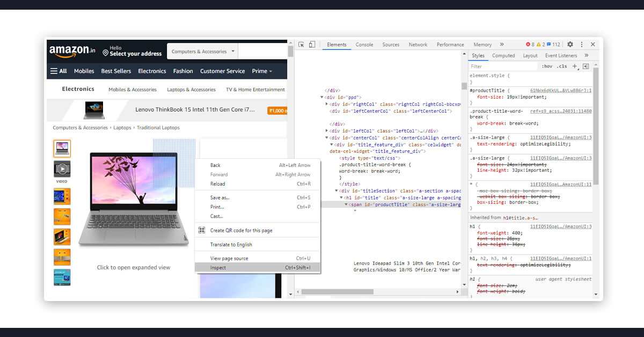Collapse the div id titleSection node
The image size is (644, 337).
[x=336, y=191]
